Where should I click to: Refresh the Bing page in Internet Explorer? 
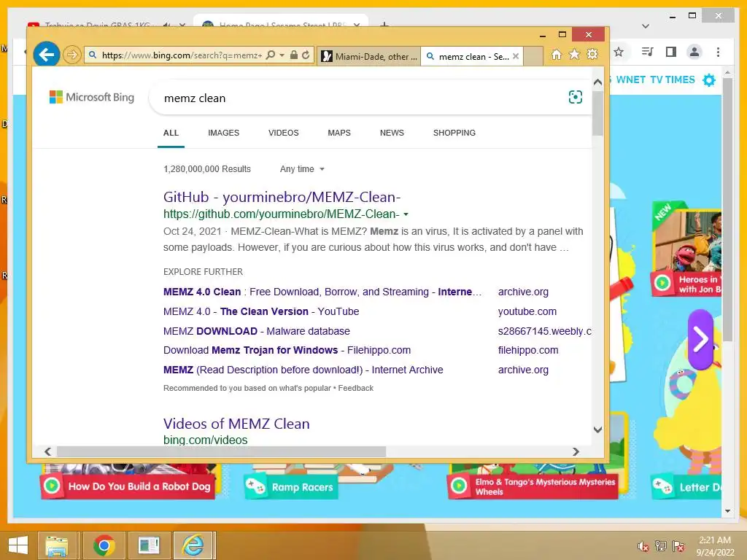(306, 55)
